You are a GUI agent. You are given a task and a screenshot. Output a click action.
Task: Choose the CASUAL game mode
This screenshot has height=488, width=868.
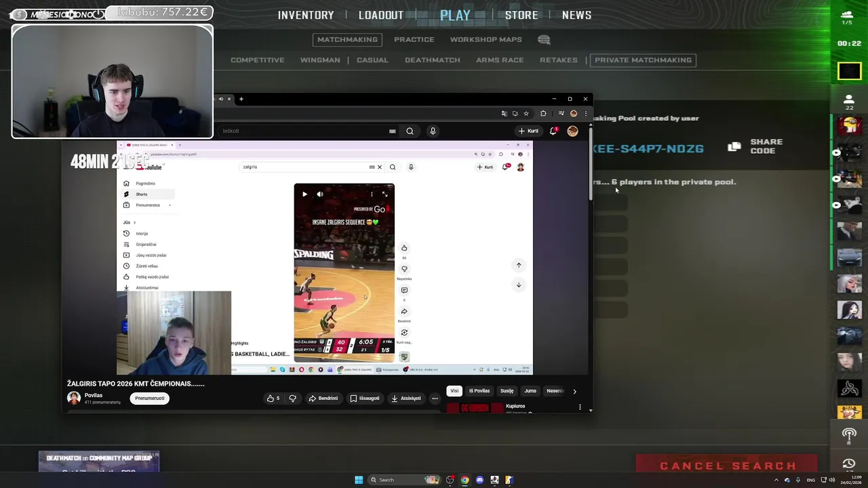pos(372,60)
